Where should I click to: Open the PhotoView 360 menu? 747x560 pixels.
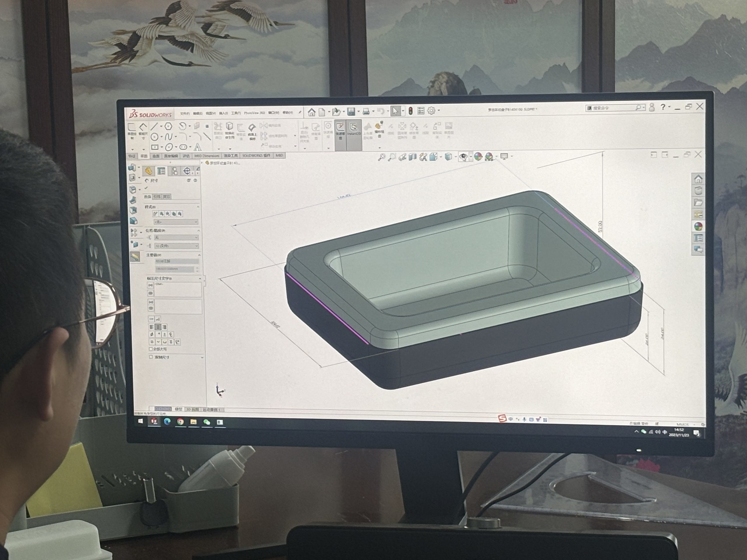click(254, 113)
